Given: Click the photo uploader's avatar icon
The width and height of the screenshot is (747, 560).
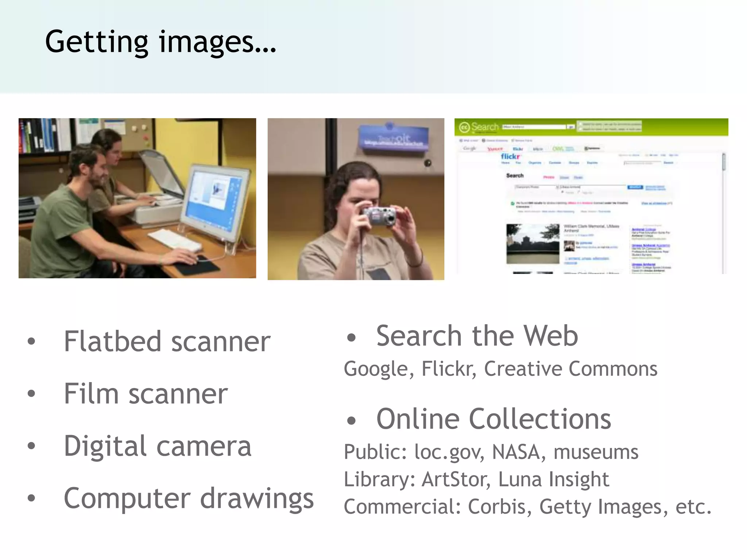Looking at the screenshot, I should pyautogui.click(x=569, y=246).
